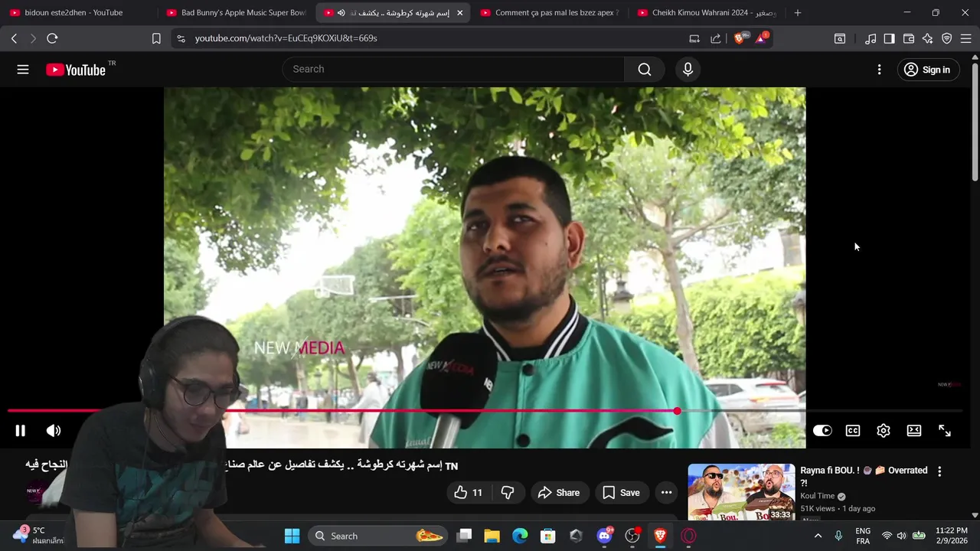Click the YouTube search magnifier button
980x551 pixels.
[645, 70]
